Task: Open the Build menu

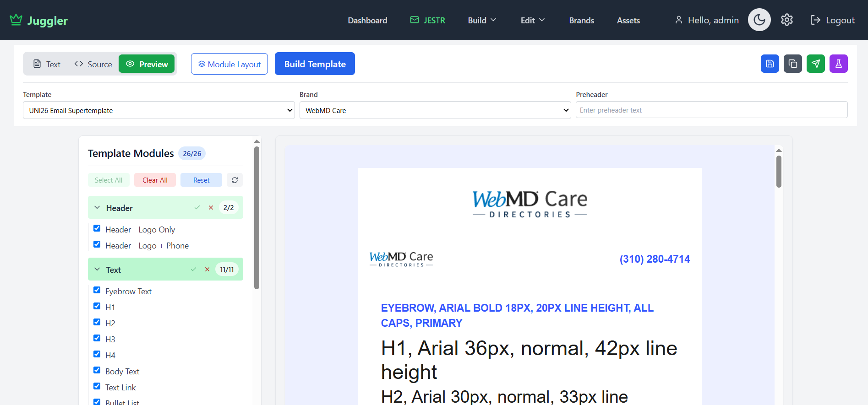Action: click(482, 20)
